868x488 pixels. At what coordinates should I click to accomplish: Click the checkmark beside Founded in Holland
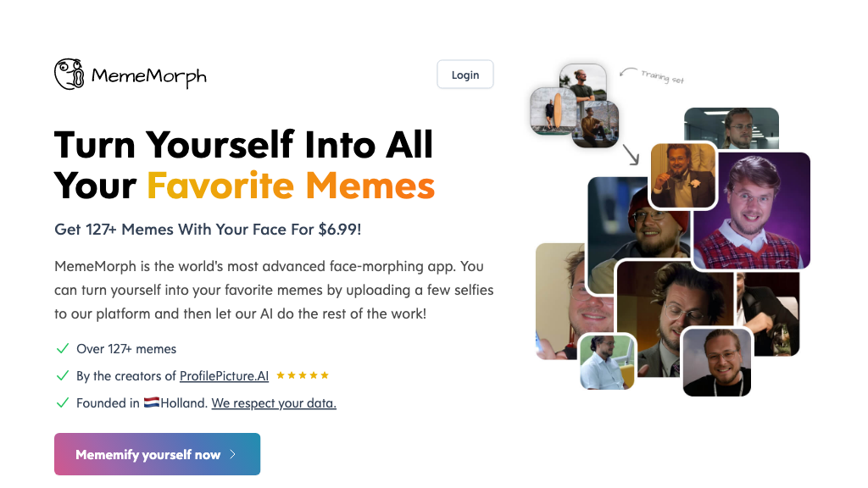pyautogui.click(x=62, y=402)
